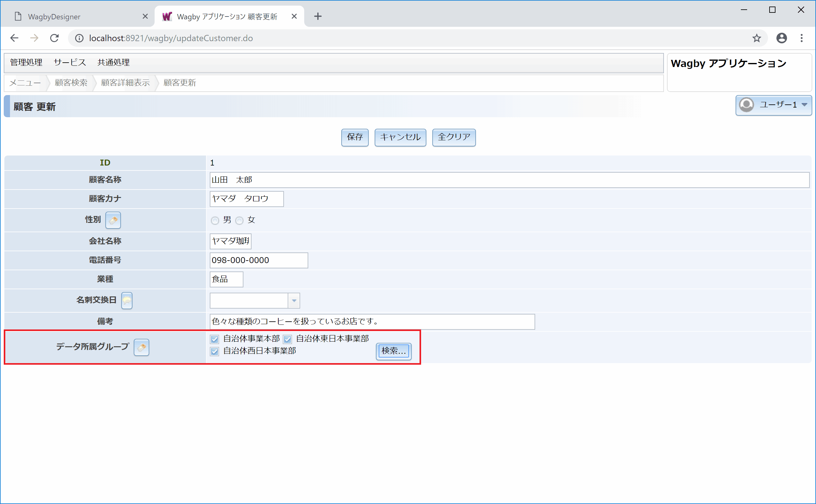Image resolution: width=816 pixels, height=504 pixels.
Task: Open the browser profile avatar icon
Action: 781,38
